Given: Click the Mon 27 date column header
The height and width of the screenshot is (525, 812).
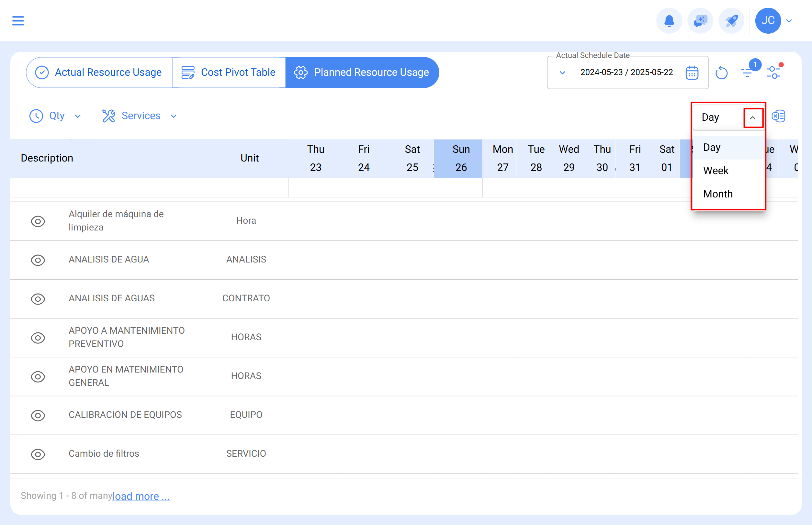Looking at the screenshot, I should [503, 159].
